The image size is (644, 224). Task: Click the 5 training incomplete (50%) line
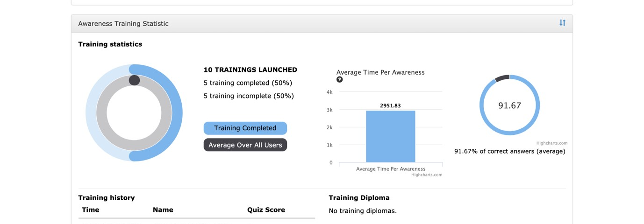[x=249, y=96]
